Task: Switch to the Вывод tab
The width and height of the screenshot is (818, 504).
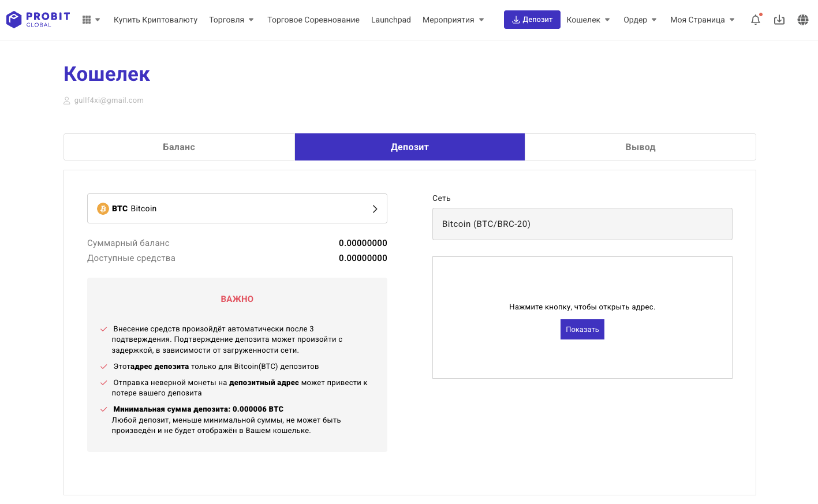Action: click(640, 147)
